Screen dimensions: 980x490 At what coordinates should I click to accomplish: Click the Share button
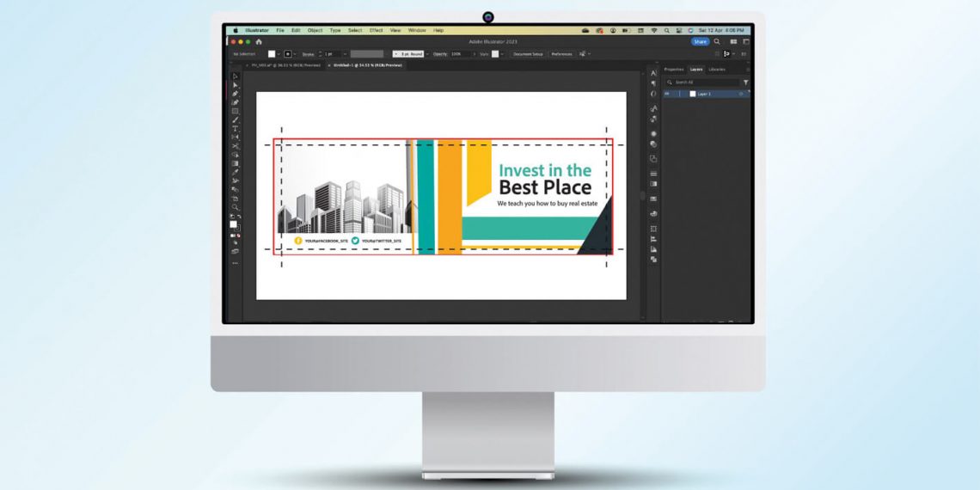700,42
